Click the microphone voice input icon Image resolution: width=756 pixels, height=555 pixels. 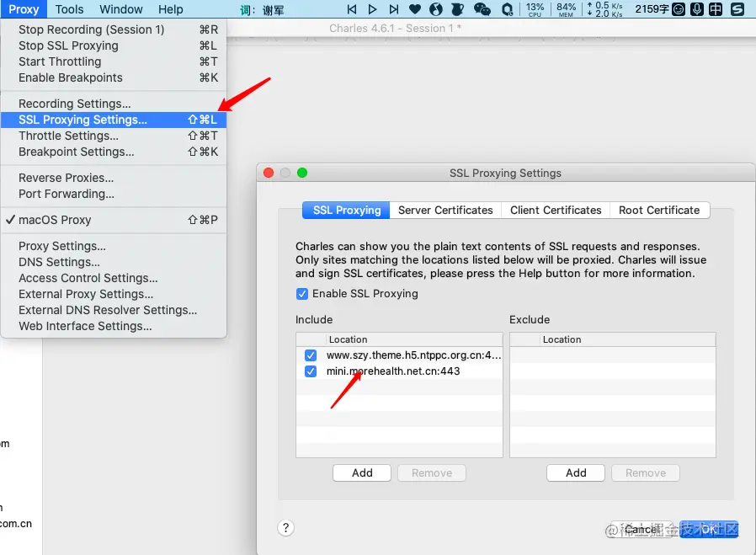point(697,9)
